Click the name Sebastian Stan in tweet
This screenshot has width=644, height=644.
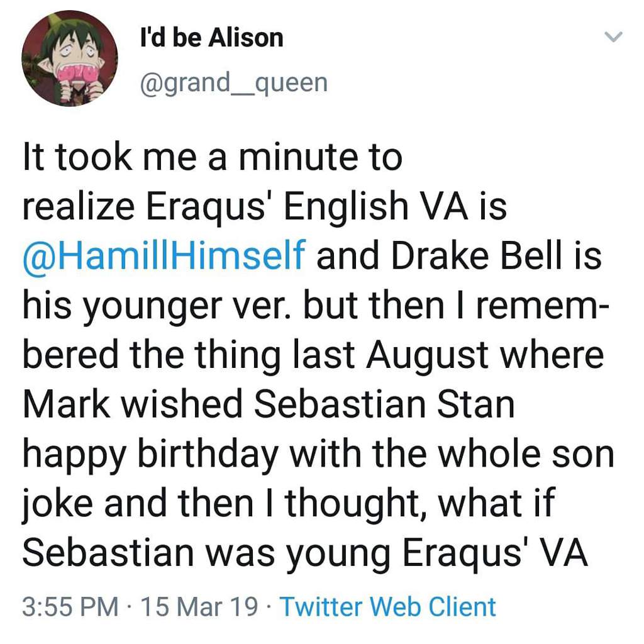tap(384, 404)
